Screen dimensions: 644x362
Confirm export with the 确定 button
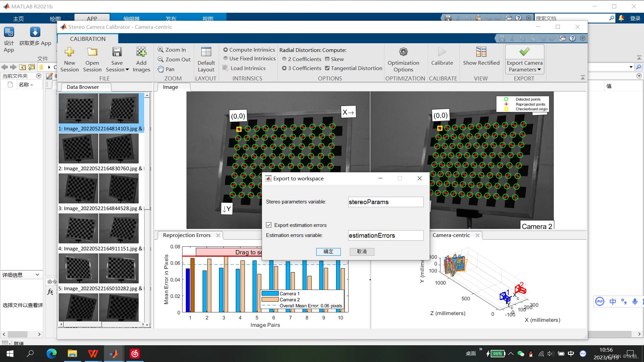coord(328,252)
